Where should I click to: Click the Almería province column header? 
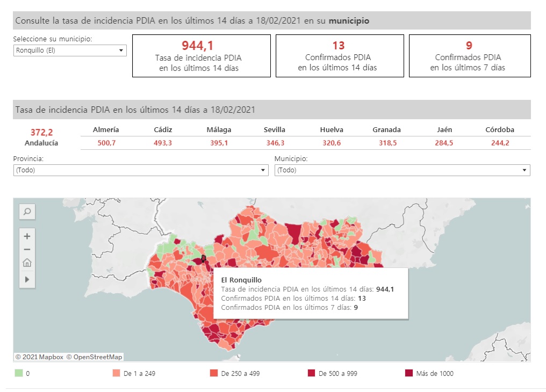pos(106,129)
